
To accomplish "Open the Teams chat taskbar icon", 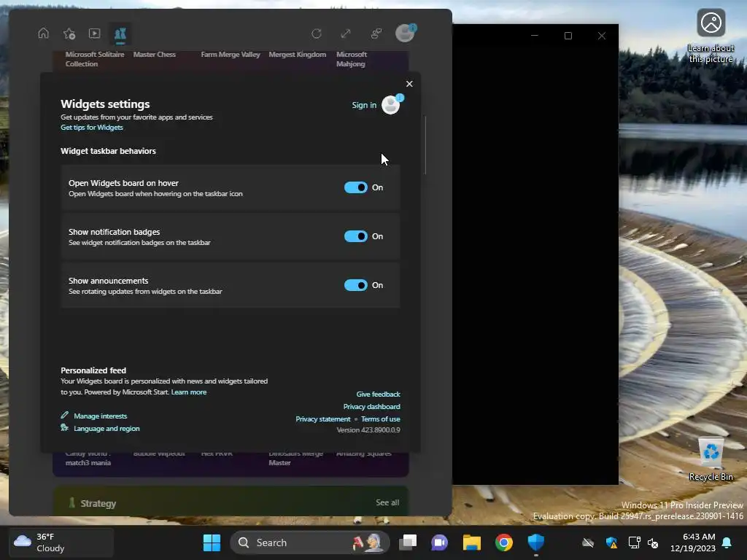I will tap(439, 542).
